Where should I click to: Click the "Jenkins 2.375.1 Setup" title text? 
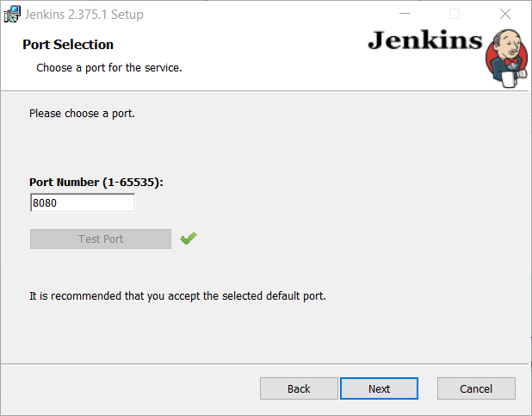[x=84, y=15]
